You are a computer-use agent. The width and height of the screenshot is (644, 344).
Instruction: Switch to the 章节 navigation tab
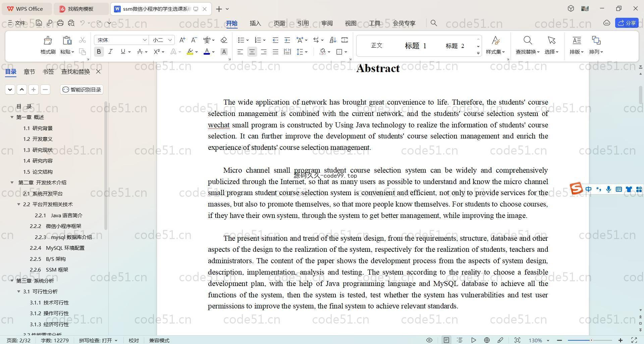point(29,71)
